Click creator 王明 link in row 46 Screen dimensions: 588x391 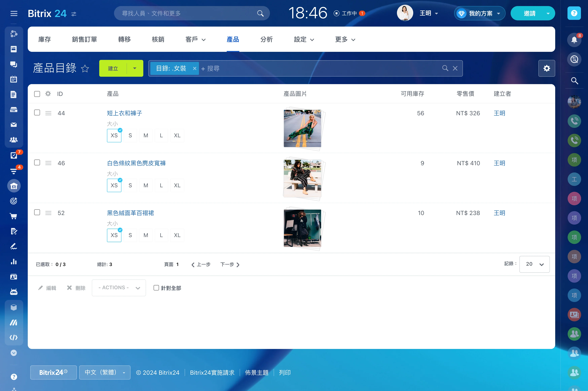tap(500, 163)
